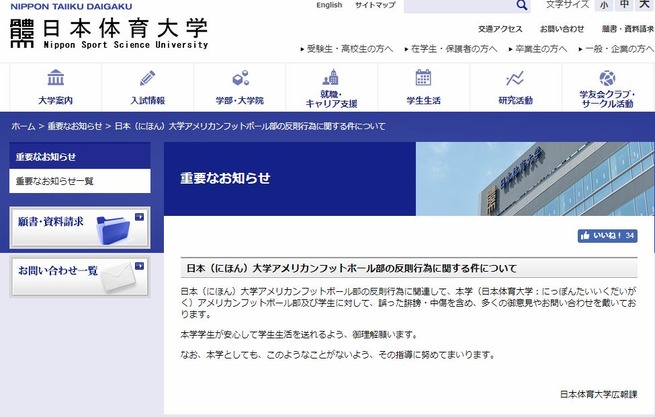Click the いいね count 34
655x417 pixels.
[x=630, y=236]
